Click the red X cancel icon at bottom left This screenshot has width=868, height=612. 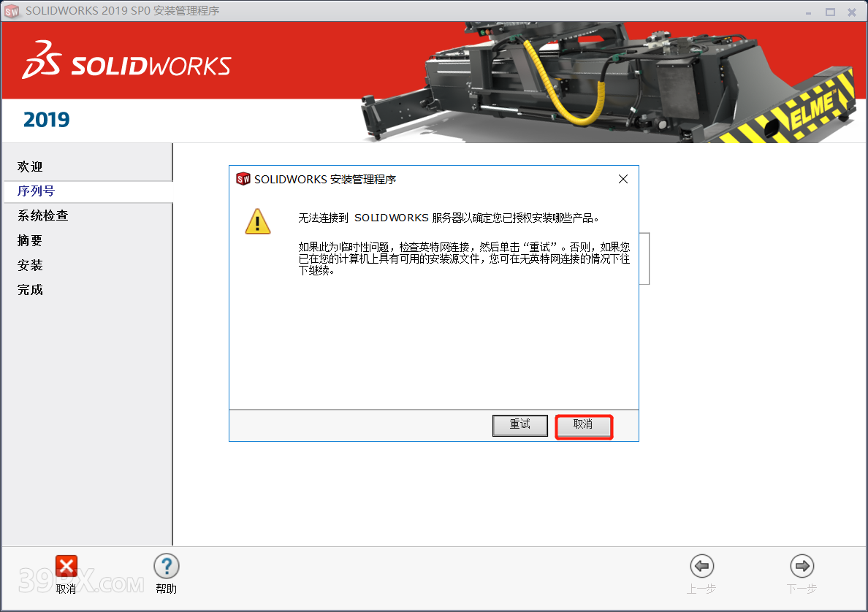[x=66, y=566]
